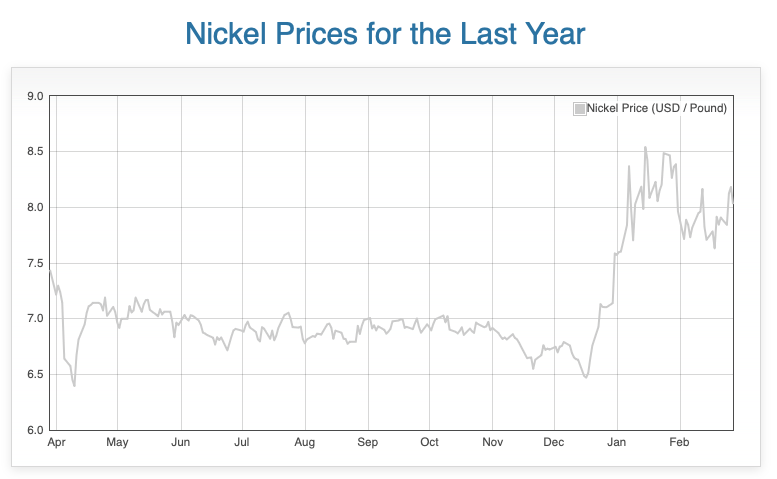Click the Jun x-axis month label

[x=181, y=442]
